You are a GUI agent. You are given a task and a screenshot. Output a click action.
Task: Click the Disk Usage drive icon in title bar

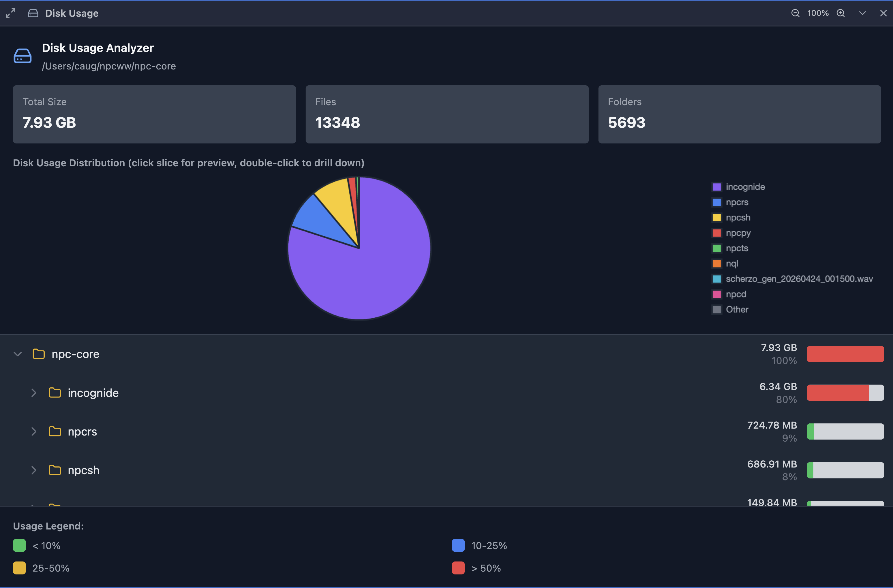(33, 13)
